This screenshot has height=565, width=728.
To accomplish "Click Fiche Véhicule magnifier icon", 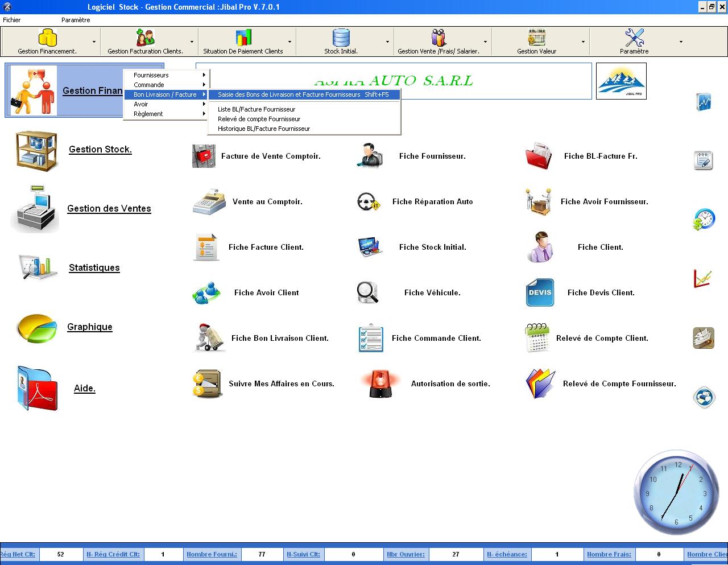I will [x=367, y=292].
